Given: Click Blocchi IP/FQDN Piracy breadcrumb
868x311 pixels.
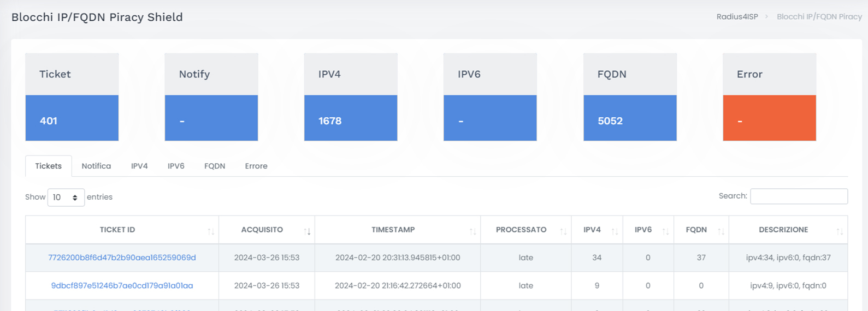Looking at the screenshot, I should pos(819,17).
